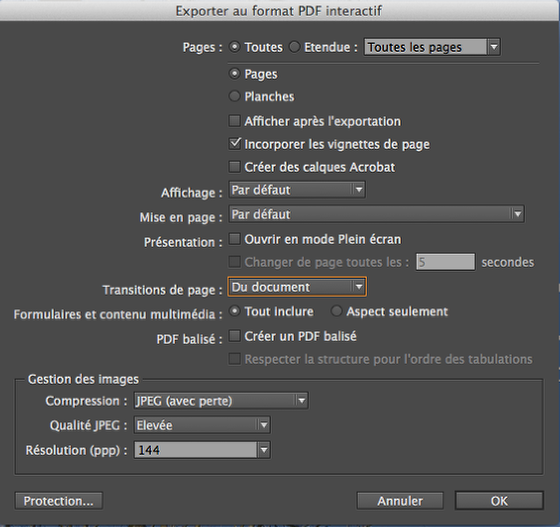Open the Toutes les pages dropdown

pos(432,47)
